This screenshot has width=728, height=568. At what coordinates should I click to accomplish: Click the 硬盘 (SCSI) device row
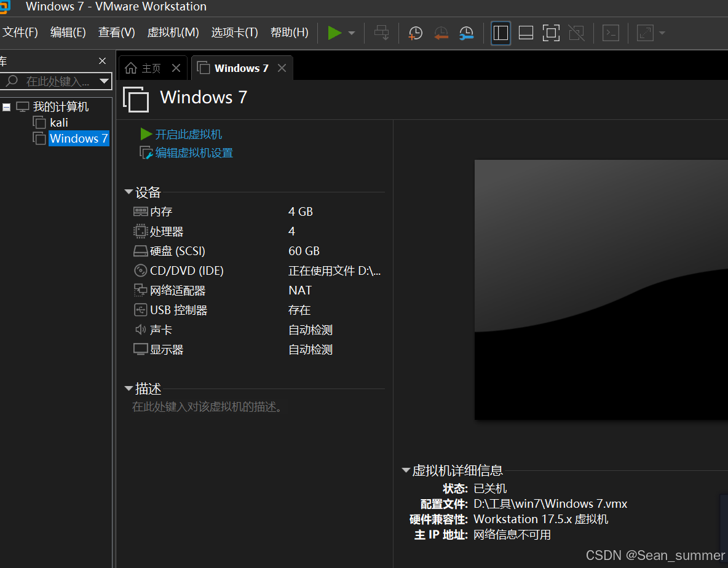tap(258, 251)
